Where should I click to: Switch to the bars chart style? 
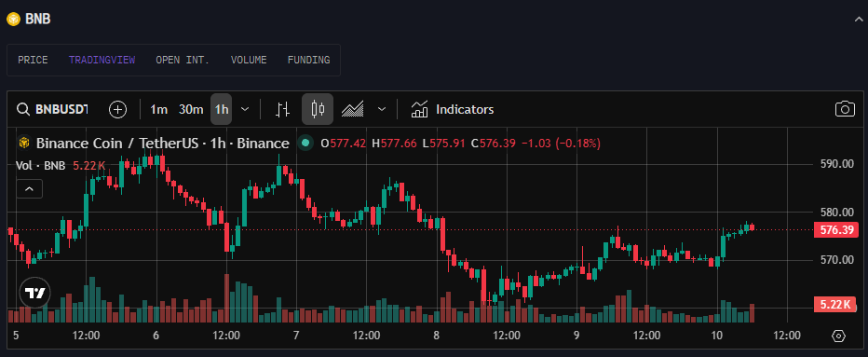point(283,109)
